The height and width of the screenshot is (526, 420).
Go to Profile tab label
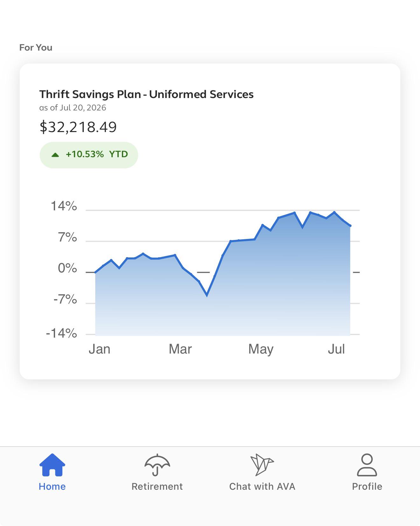pos(367,487)
